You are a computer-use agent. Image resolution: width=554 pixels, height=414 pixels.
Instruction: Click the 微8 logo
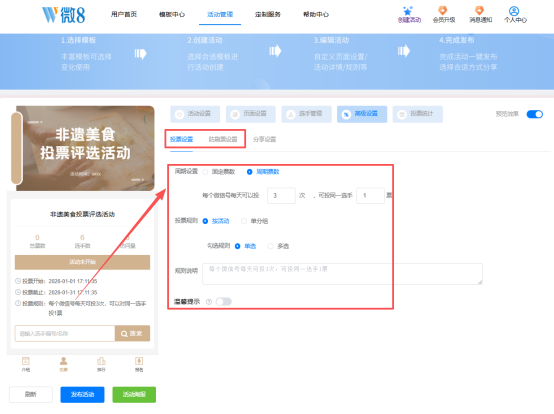click(x=64, y=15)
